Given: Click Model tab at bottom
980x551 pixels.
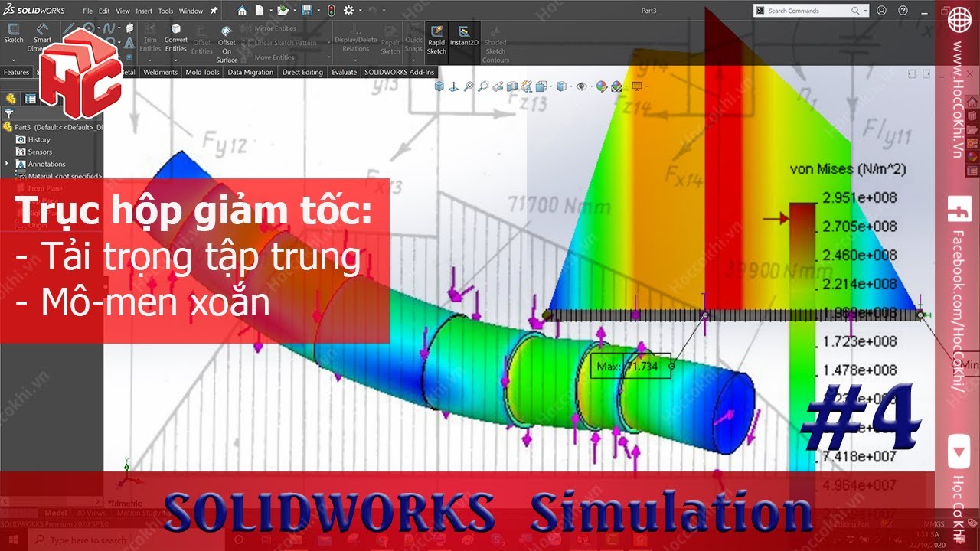Looking at the screenshot, I should pos(56,514).
